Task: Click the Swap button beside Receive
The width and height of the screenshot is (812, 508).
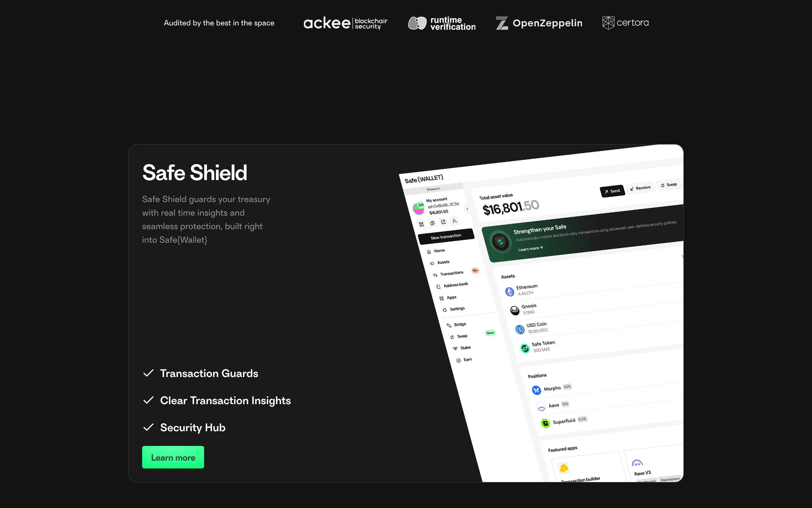Action: 669,185
